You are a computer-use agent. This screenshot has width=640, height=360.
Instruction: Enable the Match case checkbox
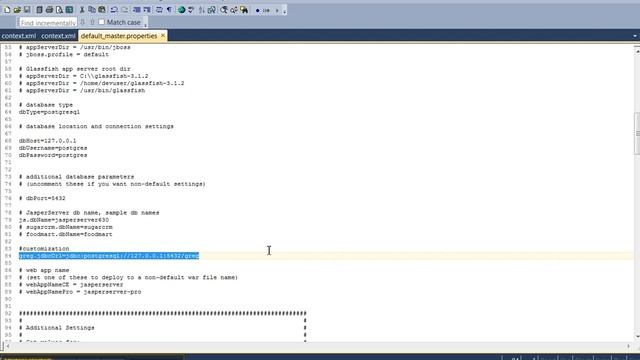[102, 22]
